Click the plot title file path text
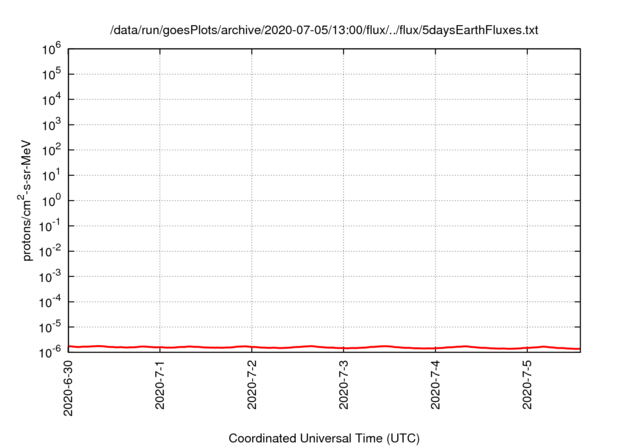 [x=324, y=30]
